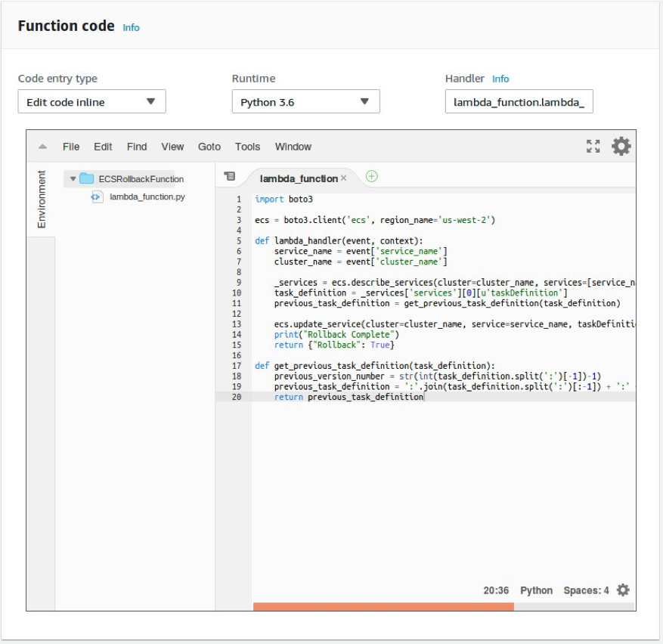Open the Goto menu
Viewport: 663px width, 644px height.
pos(209,147)
